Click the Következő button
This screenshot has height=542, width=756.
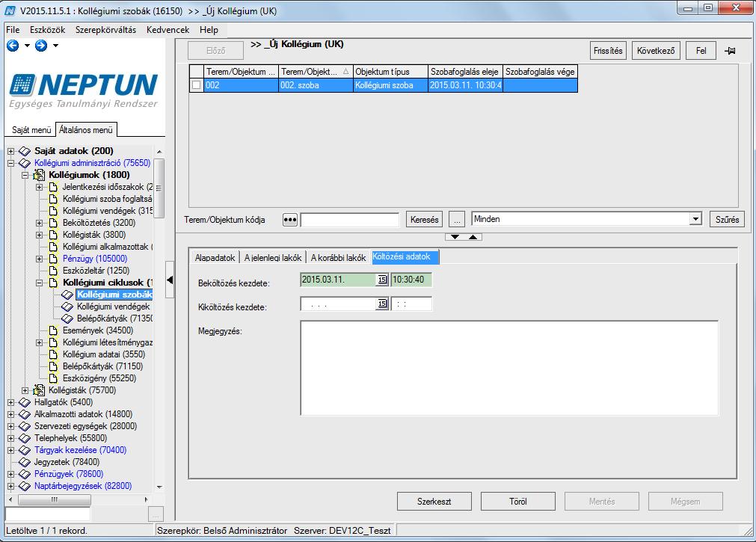[x=656, y=51]
